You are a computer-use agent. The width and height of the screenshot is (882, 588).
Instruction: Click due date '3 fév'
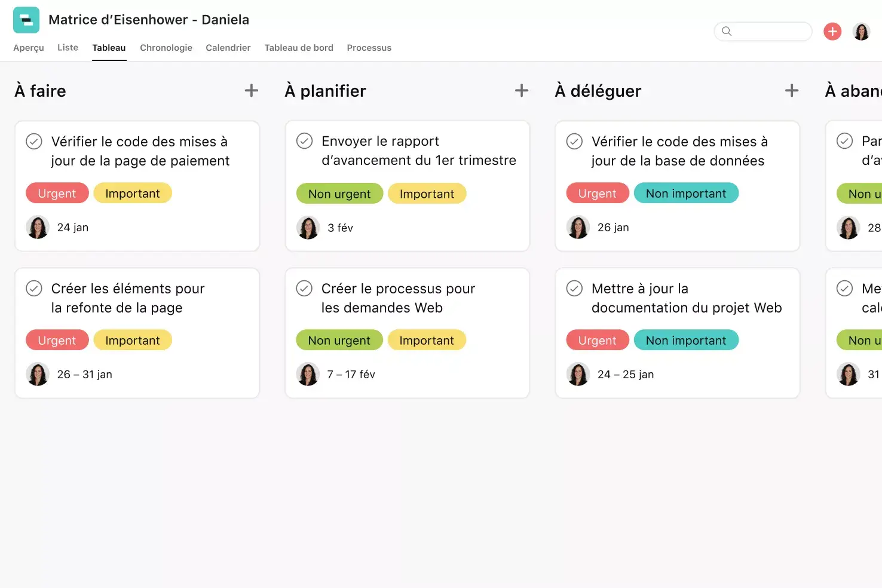[341, 228]
